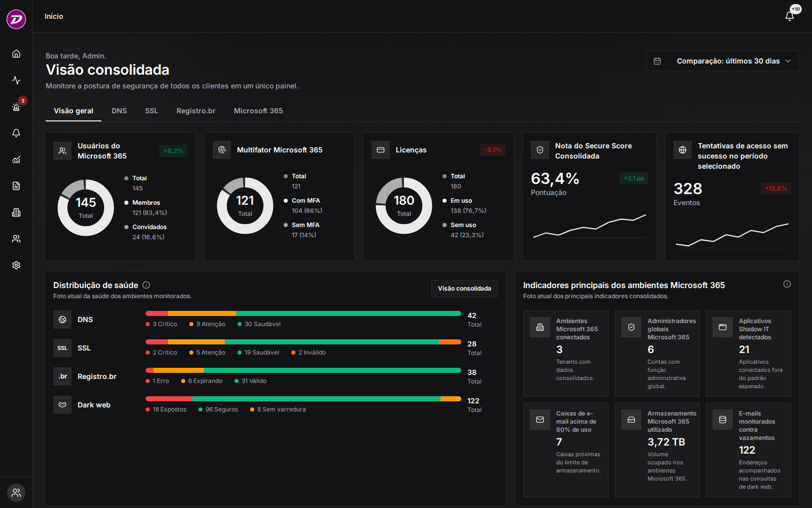The image size is (812, 508).
Task: Click the top-right notification bell with +10
Action: 790,16
